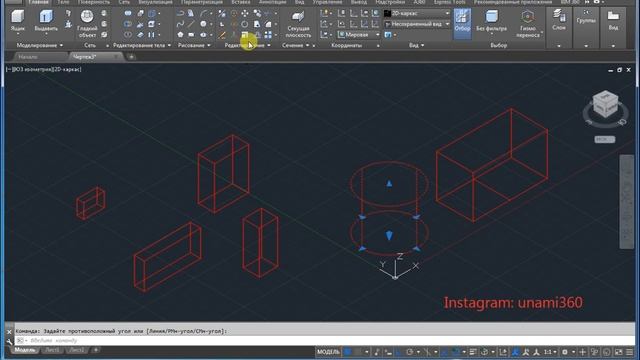The height and width of the screenshot is (360, 640).
Task: Click the Clean Screen icon in status bar
Action: pyautogui.click(x=619, y=351)
